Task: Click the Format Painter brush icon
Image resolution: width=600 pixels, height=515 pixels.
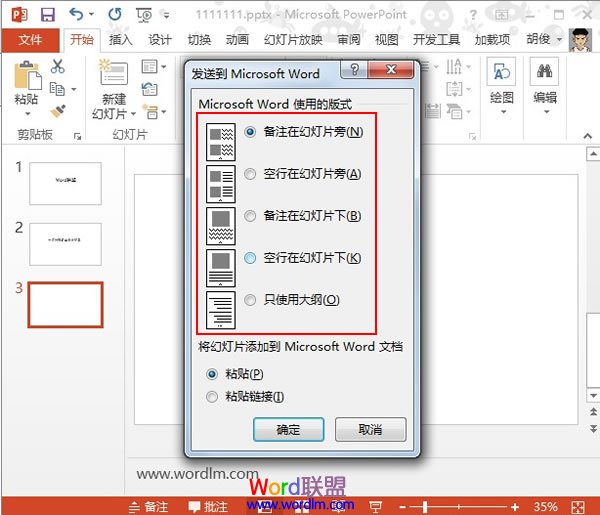Action: 58,111
